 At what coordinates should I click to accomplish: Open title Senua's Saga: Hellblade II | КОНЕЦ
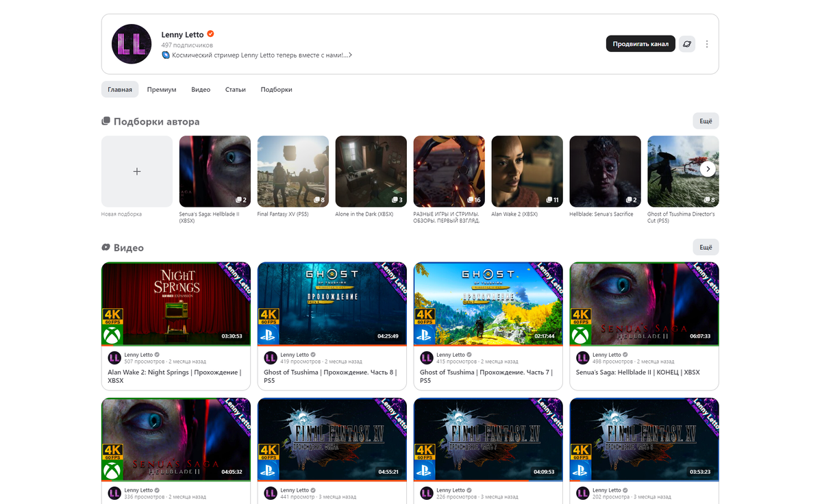coord(638,373)
